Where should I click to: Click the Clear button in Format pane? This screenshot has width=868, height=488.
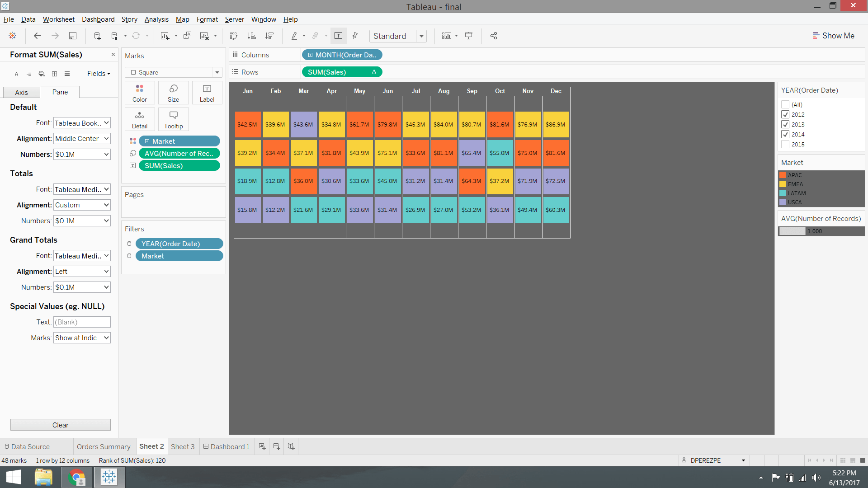point(60,425)
